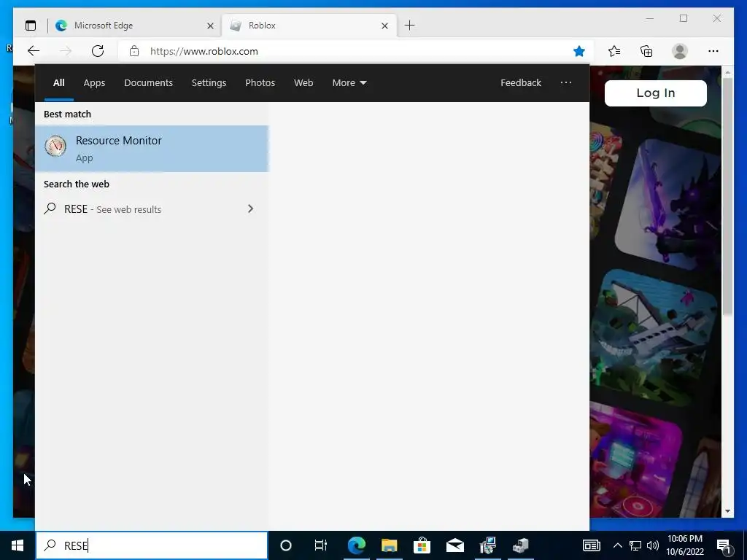Expand the More filters dropdown
This screenshot has height=560, width=747.
coord(349,83)
